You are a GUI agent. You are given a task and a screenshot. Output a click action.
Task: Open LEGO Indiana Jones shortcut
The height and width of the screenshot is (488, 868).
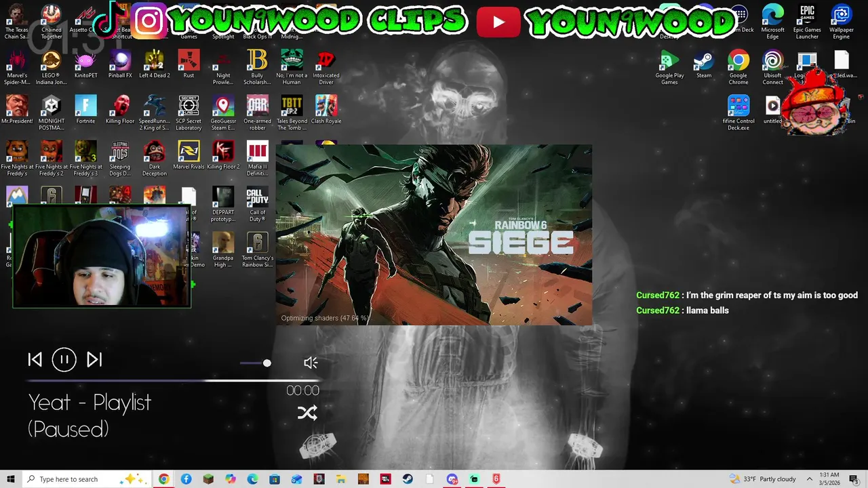52,68
